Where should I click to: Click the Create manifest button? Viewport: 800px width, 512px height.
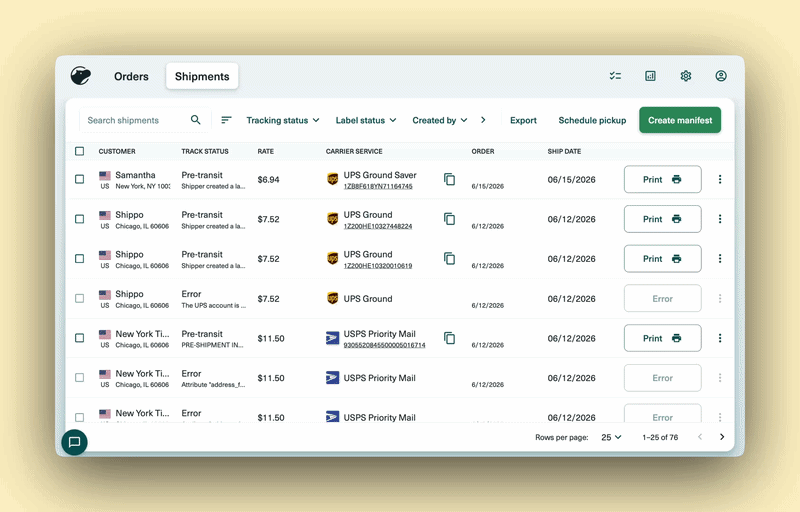[x=680, y=120]
